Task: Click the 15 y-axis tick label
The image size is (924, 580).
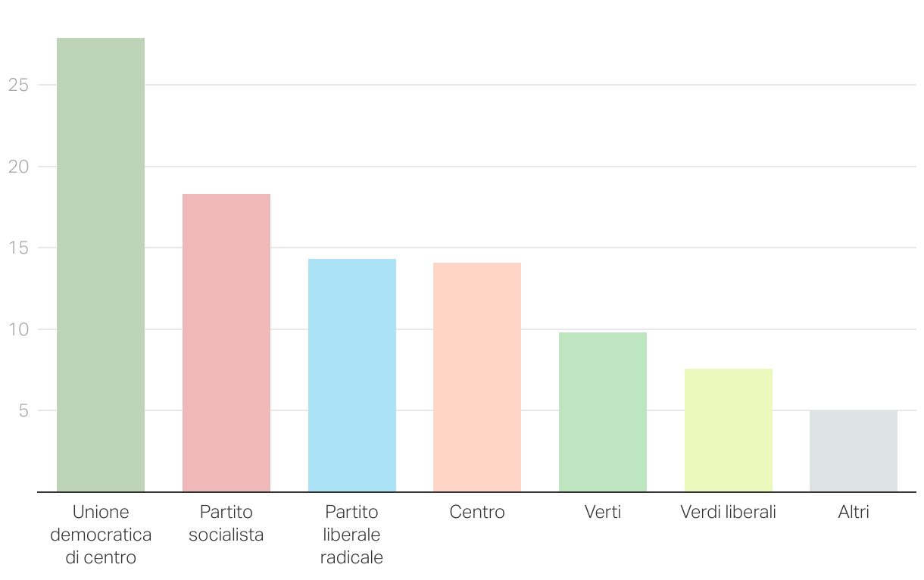Action: click(x=19, y=248)
